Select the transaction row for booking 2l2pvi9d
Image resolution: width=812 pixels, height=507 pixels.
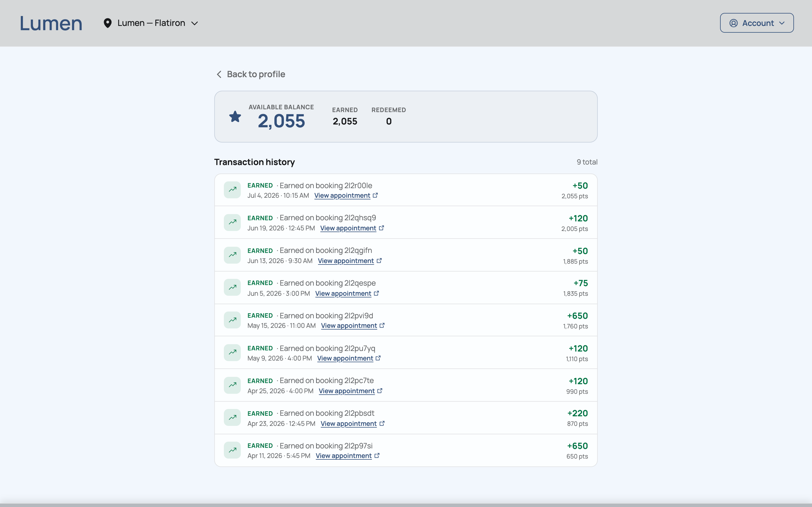(x=406, y=320)
